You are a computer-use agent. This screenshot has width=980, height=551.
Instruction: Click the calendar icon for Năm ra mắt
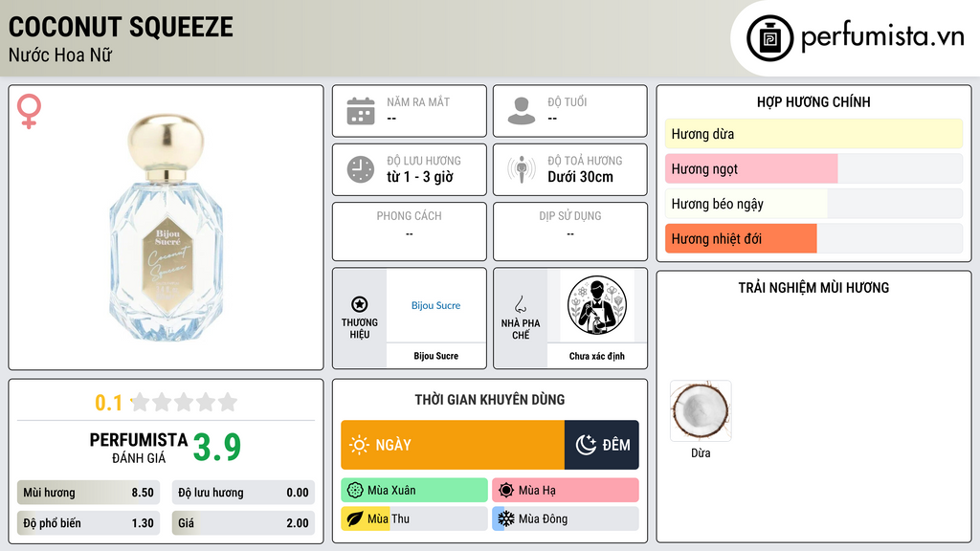tap(361, 111)
